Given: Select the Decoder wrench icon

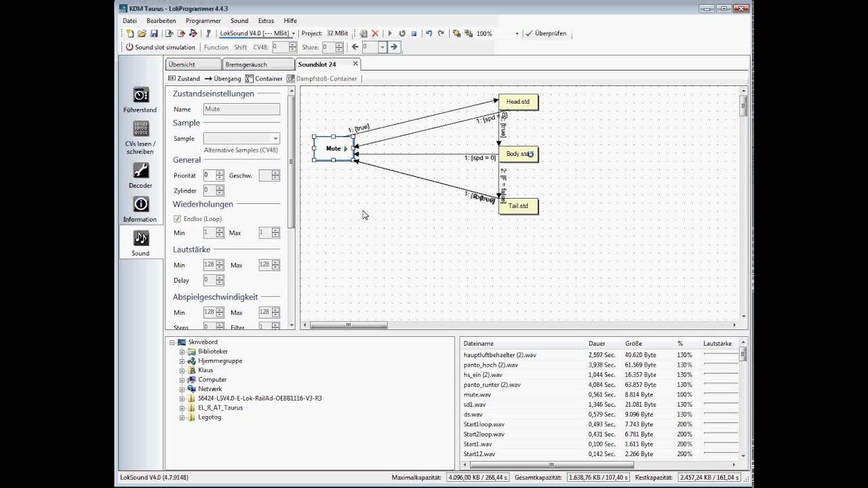Looking at the screenshot, I should [140, 174].
